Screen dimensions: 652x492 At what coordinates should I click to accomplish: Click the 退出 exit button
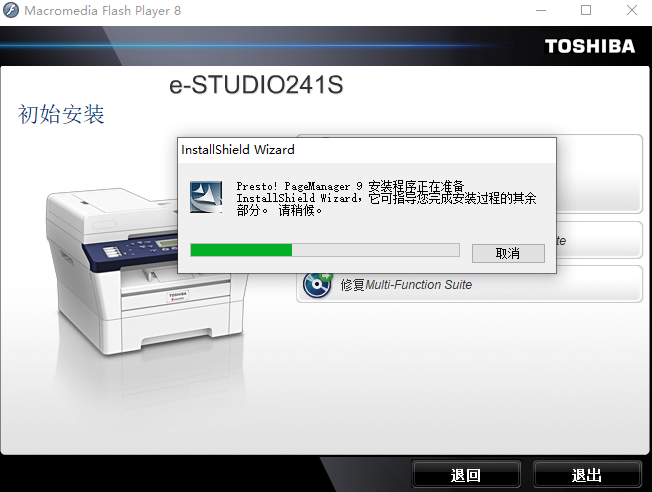coord(587,475)
